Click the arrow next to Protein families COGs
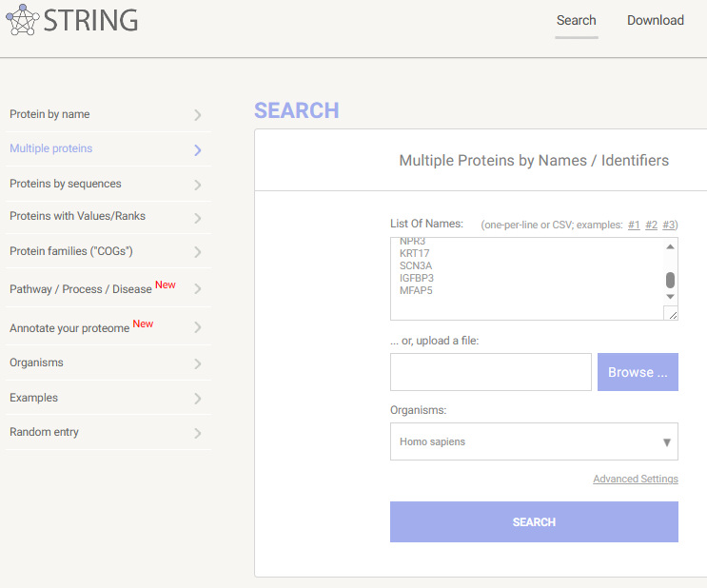 tap(198, 252)
